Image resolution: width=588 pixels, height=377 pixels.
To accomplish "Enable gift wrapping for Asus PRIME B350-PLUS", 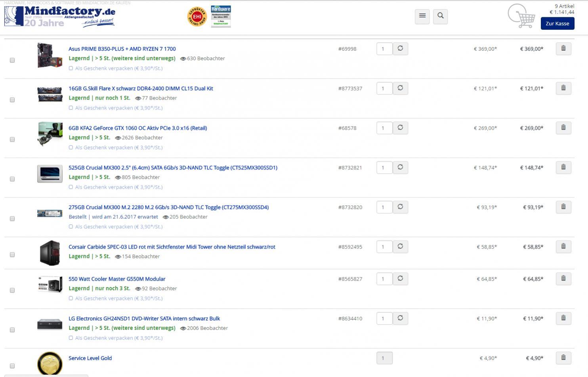I will (x=71, y=68).
